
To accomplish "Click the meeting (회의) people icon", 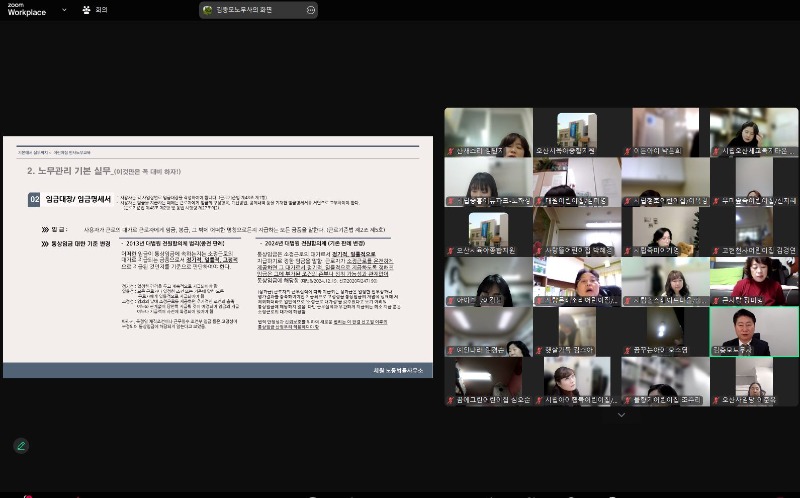I will click(x=88, y=9).
